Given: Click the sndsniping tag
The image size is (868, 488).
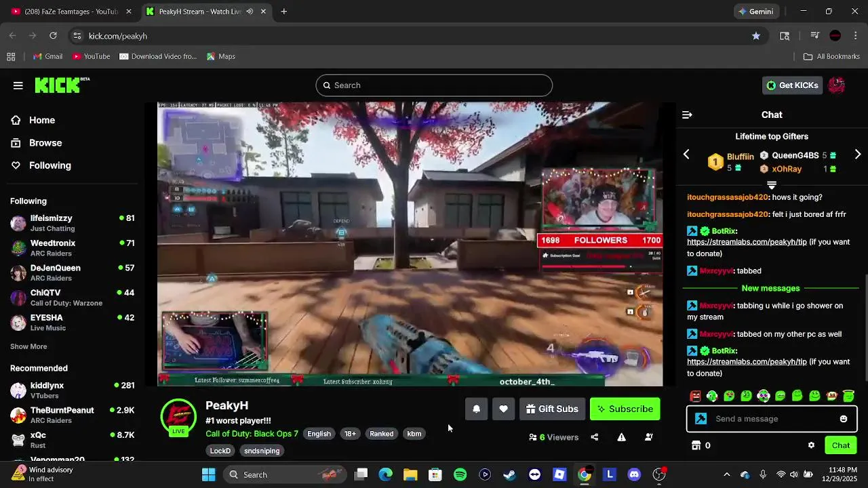Looking at the screenshot, I should pyautogui.click(x=262, y=451).
